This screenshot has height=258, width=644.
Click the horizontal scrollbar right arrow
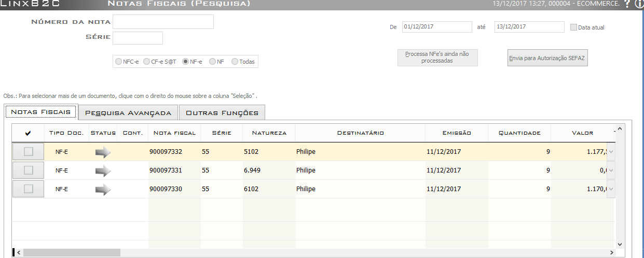611,252
